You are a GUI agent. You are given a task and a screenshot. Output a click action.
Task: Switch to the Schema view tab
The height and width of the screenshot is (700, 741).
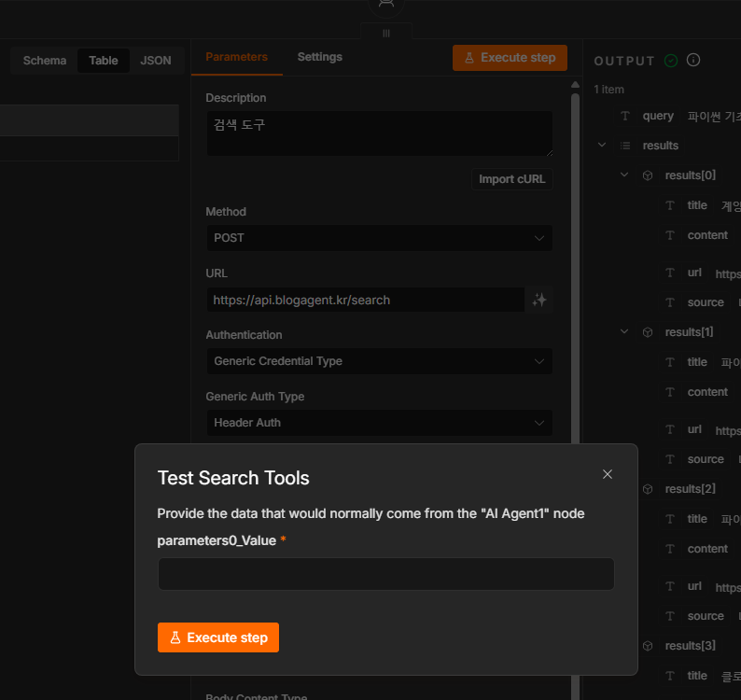45,61
